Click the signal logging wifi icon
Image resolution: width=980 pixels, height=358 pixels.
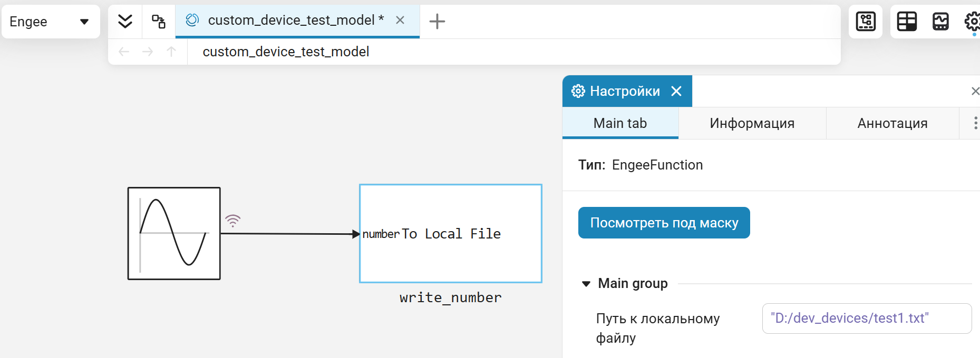232,220
